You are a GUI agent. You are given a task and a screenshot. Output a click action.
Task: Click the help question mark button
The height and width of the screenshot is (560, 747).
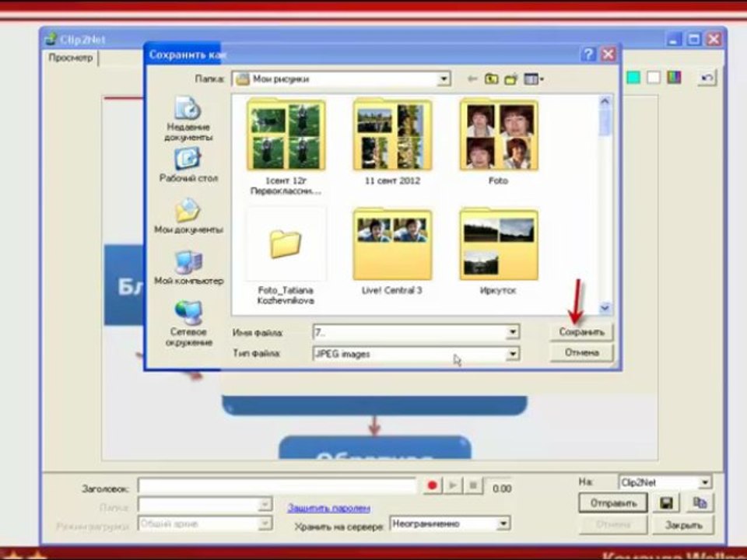tap(588, 54)
